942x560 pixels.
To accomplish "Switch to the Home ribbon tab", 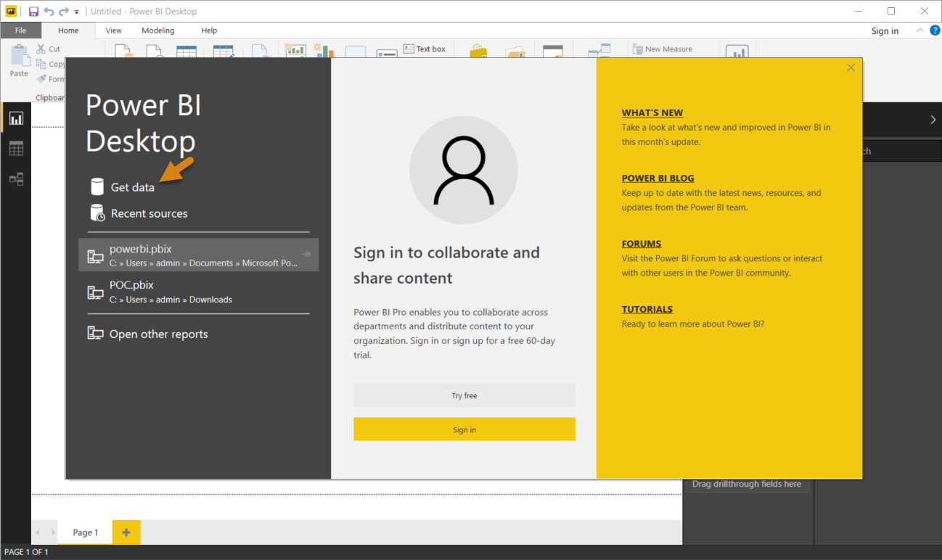I will (68, 30).
